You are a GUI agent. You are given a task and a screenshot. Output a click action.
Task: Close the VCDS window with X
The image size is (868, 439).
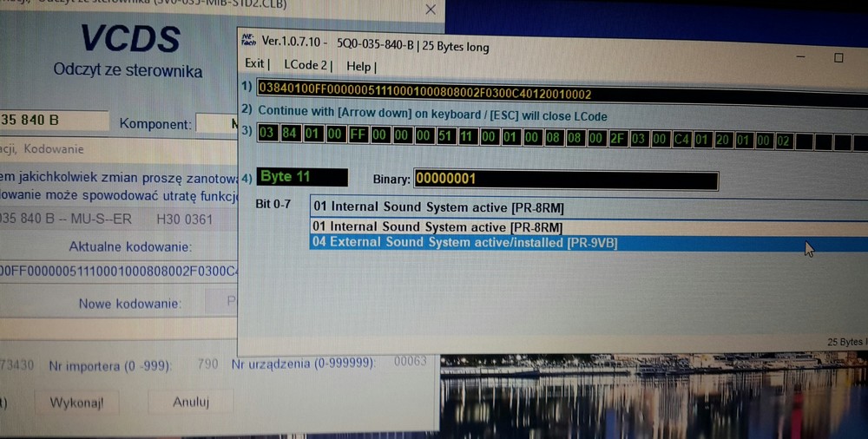coord(431,10)
